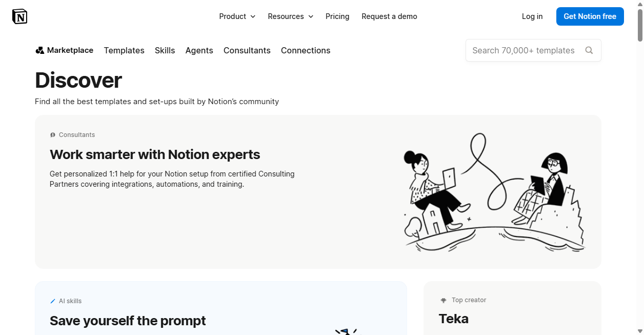Select the Consultants tab

(x=247, y=50)
